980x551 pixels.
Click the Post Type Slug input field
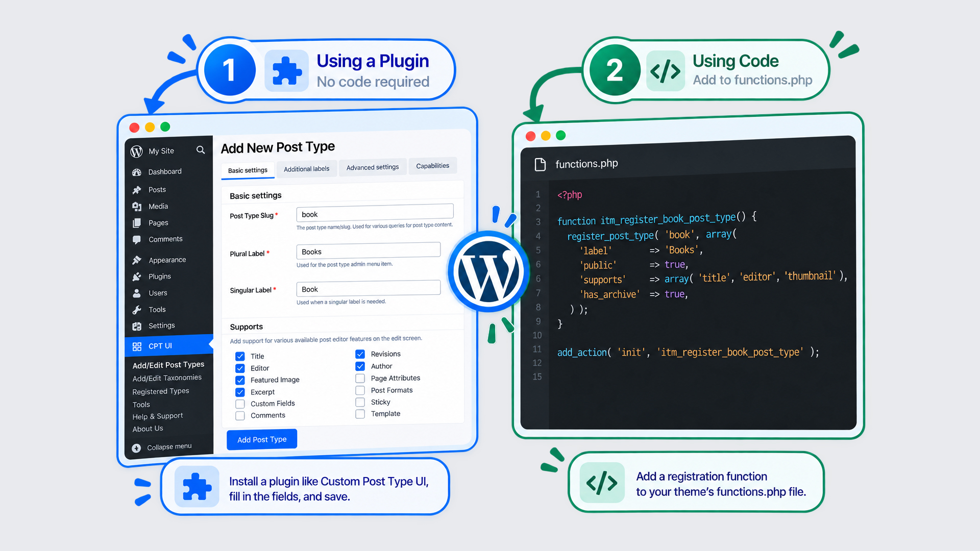(375, 213)
